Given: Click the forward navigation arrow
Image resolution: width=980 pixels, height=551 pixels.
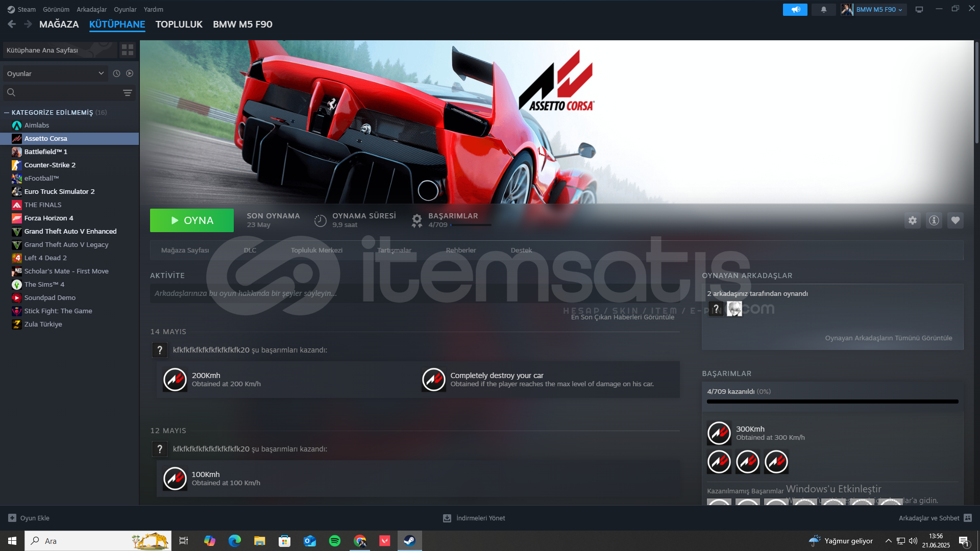Looking at the screenshot, I should [x=28, y=24].
